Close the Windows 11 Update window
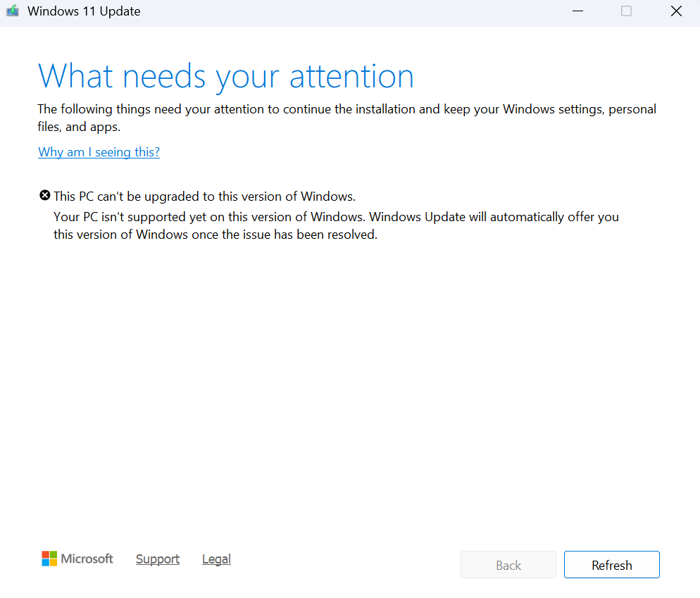700x598 pixels. click(676, 11)
